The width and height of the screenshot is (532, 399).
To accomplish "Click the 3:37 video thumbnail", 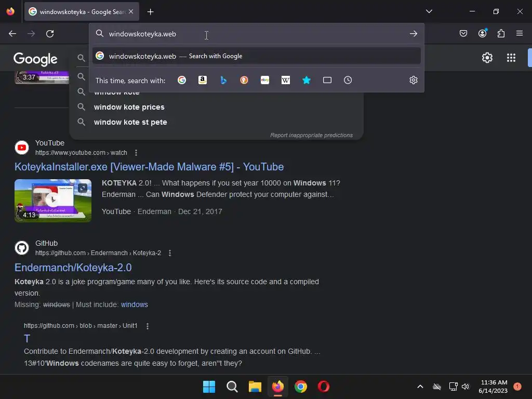I will pyautogui.click(x=42, y=77).
